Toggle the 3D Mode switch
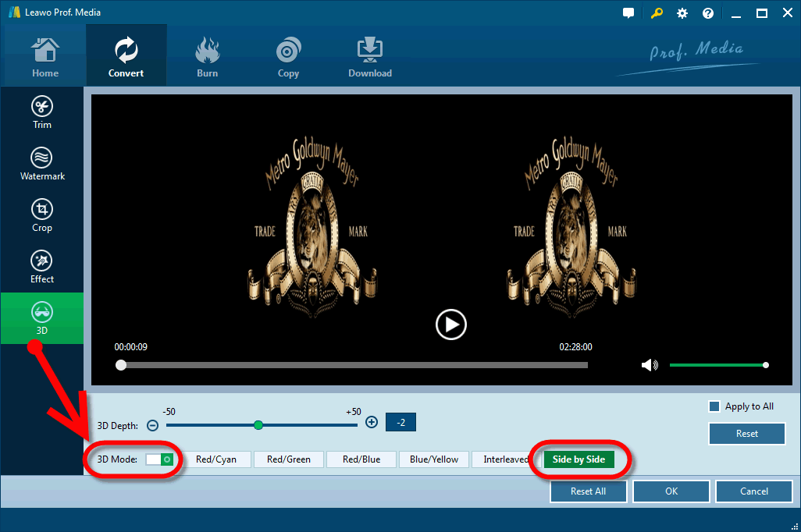Viewport: 801px width, 532px height. click(x=159, y=459)
